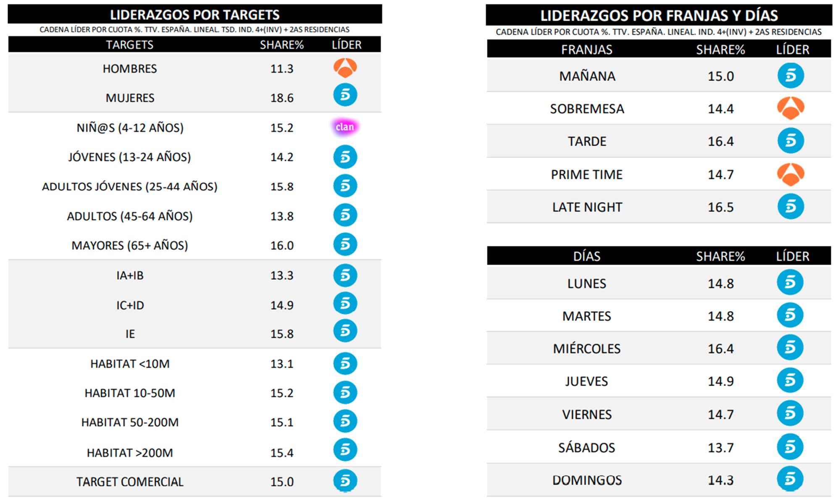Select the LIDERAZGOS POR TARGETS title

coord(194,15)
